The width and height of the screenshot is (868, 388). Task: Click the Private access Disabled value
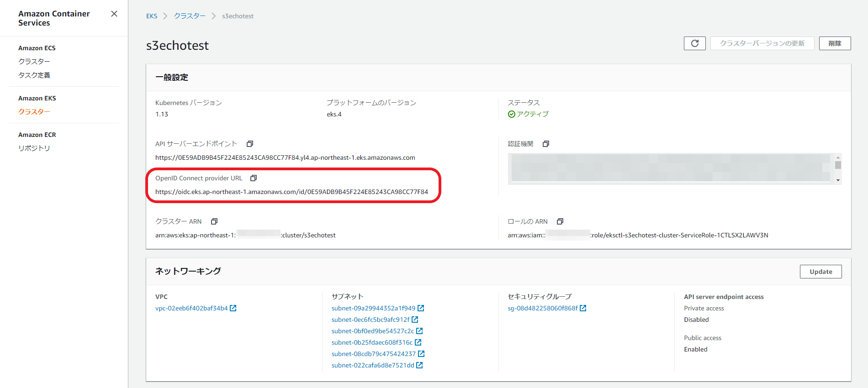[696, 320]
